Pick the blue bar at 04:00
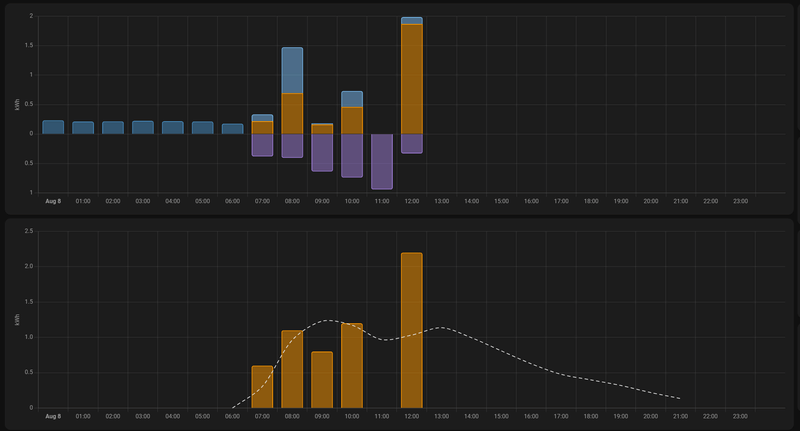Image resolution: width=800 pixels, height=431 pixels. tap(172, 128)
